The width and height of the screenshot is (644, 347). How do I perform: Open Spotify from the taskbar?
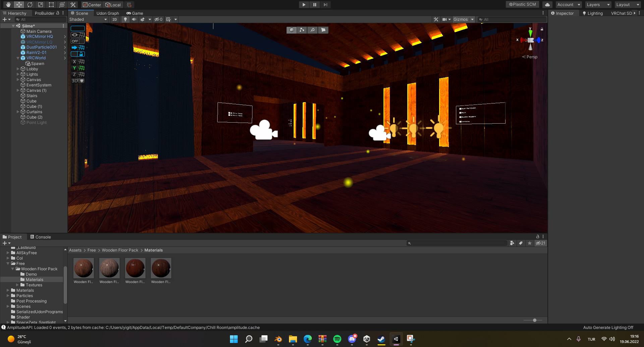337,339
